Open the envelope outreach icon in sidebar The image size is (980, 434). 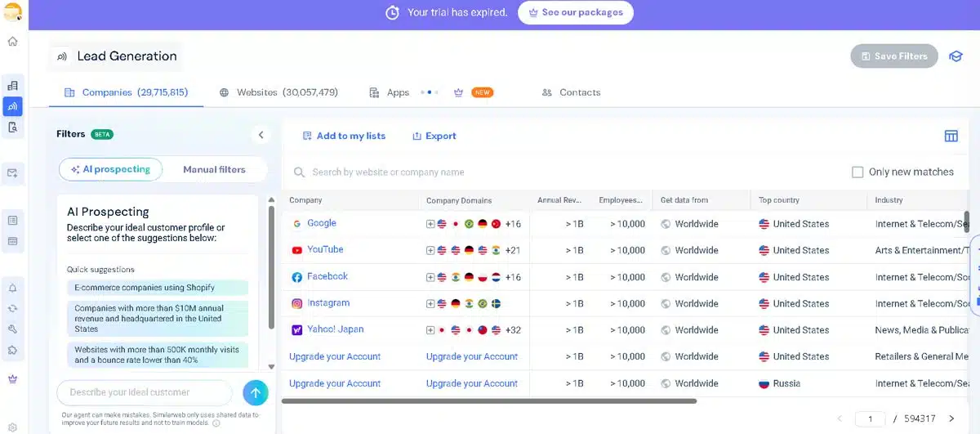click(x=12, y=173)
